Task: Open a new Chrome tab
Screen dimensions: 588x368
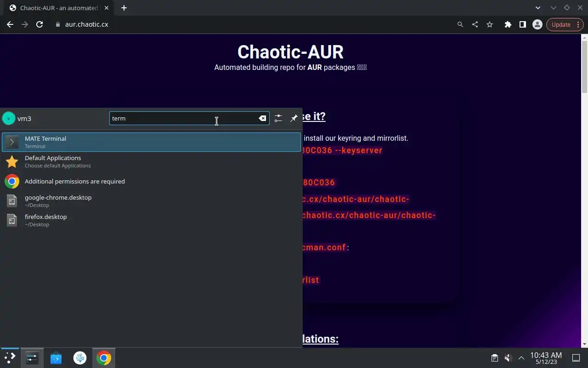Action: 124,8
